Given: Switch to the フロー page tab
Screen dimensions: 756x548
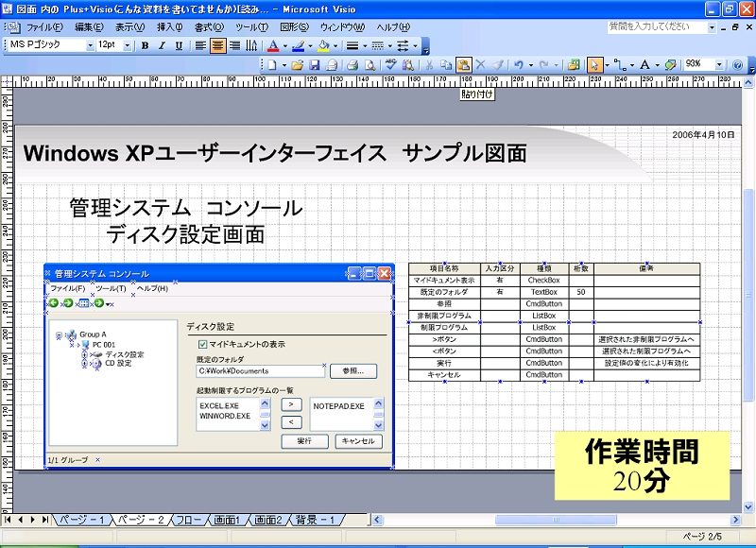Looking at the screenshot, I should coord(188,520).
